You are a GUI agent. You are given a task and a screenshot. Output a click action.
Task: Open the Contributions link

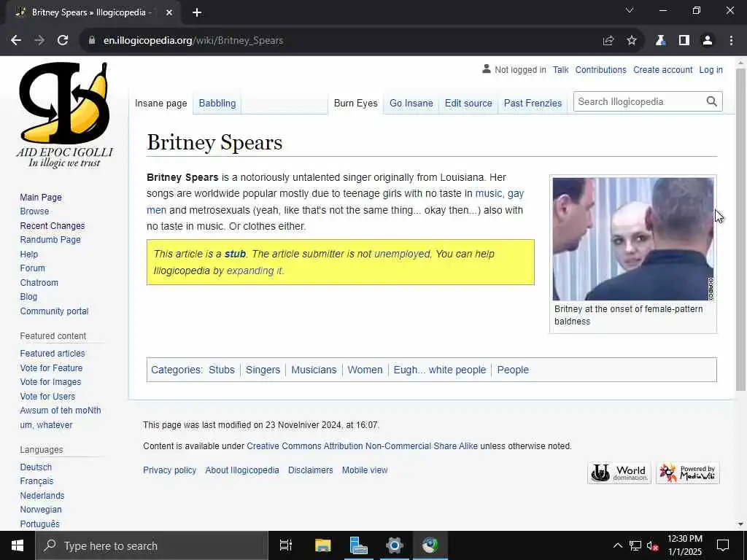(x=601, y=69)
